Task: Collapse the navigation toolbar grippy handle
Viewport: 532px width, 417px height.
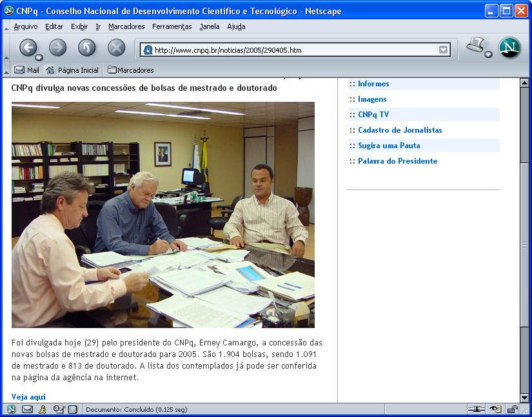Action: point(6,48)
